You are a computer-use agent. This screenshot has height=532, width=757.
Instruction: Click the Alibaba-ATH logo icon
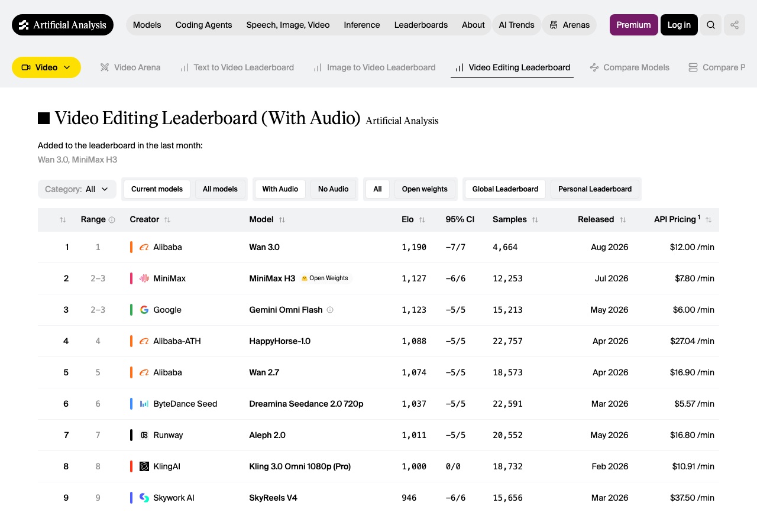144,341
